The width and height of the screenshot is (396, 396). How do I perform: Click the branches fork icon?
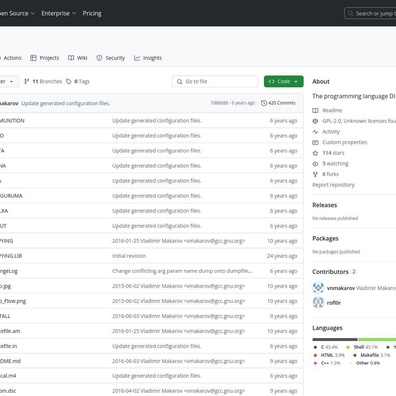pyautogui.click(x=27, y=81)
